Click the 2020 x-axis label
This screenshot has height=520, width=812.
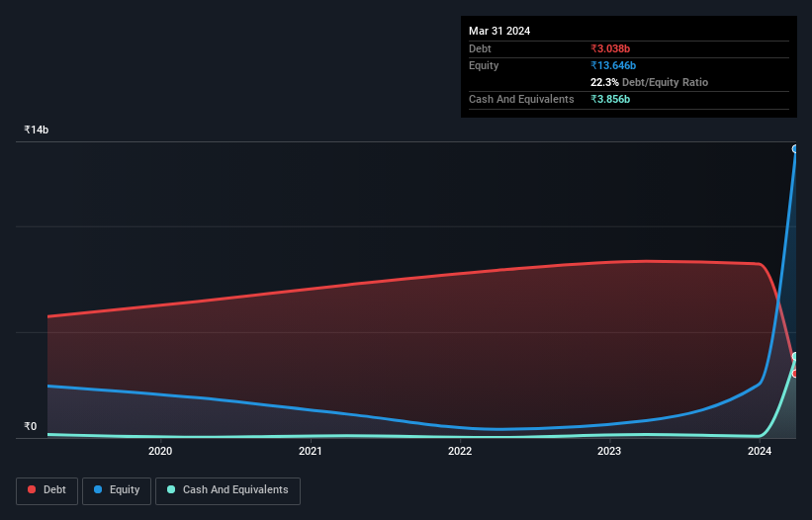pyautogui.click(x=160, y=451)
